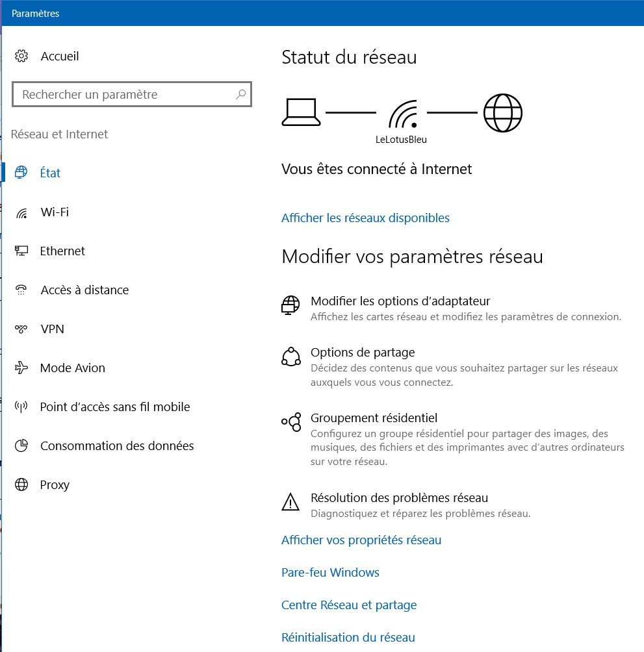Screen dimensions: 644x652
Task: Open the Ethernet settings page
Action: [x=62, y=251]
